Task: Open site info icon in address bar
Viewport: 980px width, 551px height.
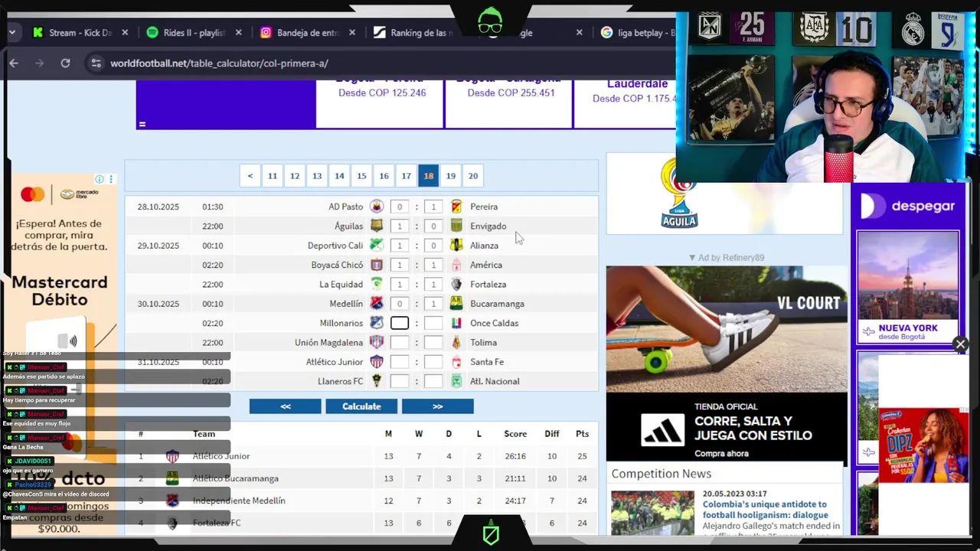Action: point(96,64)
